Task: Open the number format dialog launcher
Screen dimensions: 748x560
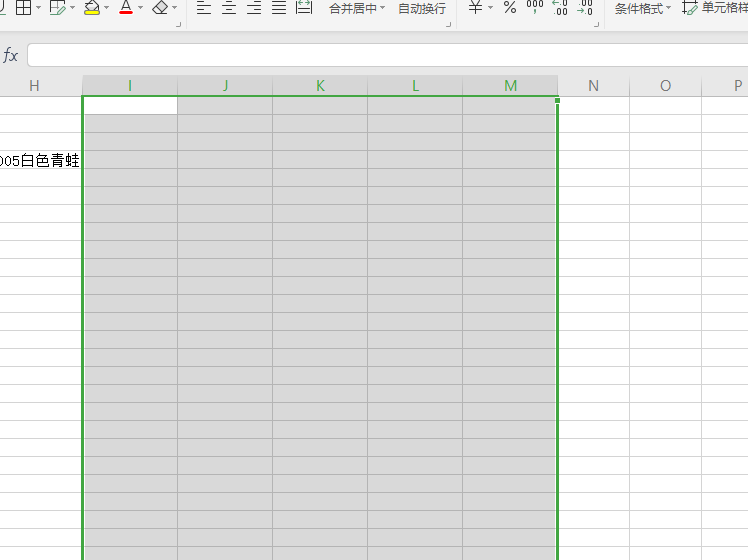Action: tap(596, 24)
